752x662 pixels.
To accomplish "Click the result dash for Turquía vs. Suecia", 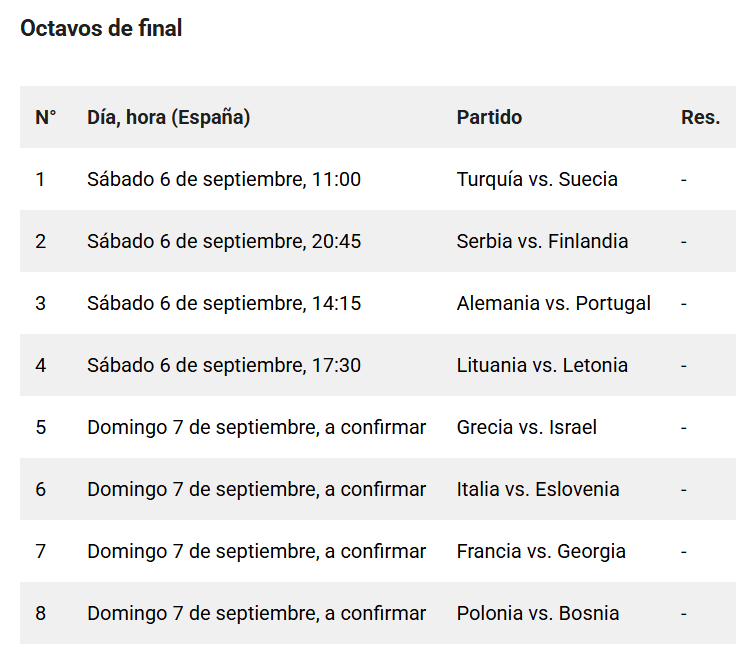I will tap(683, 180).
